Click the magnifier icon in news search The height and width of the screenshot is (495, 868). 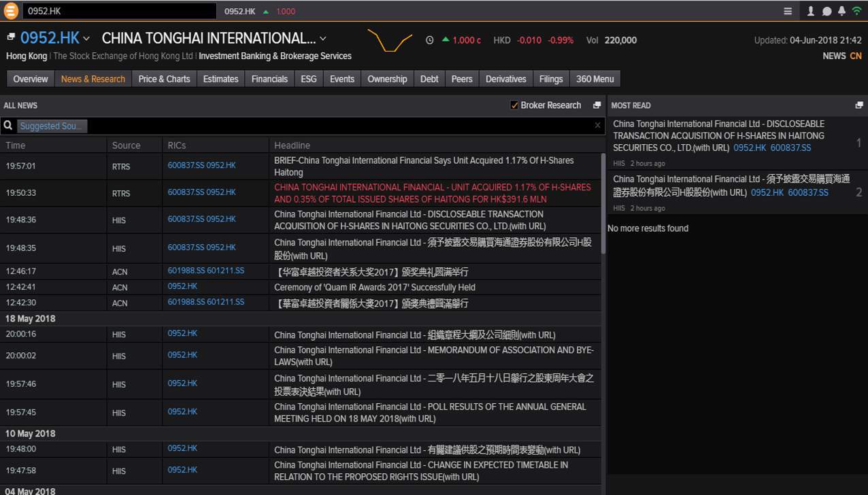[8, 126]
